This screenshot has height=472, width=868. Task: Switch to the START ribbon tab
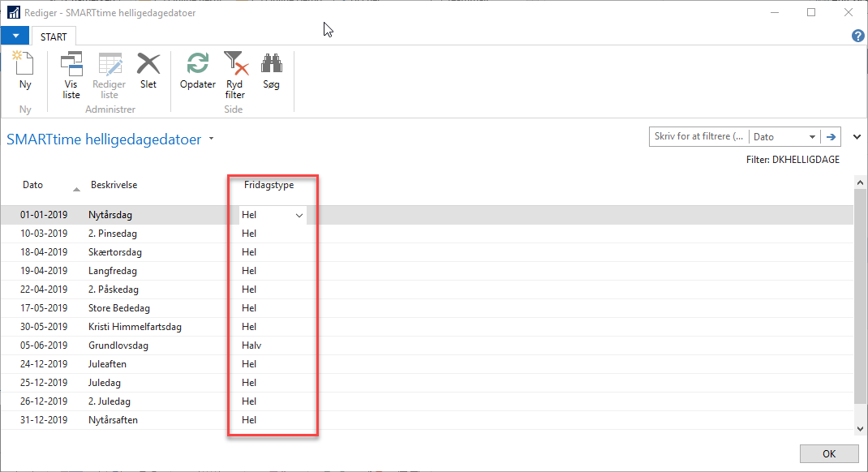pos(54,37)
